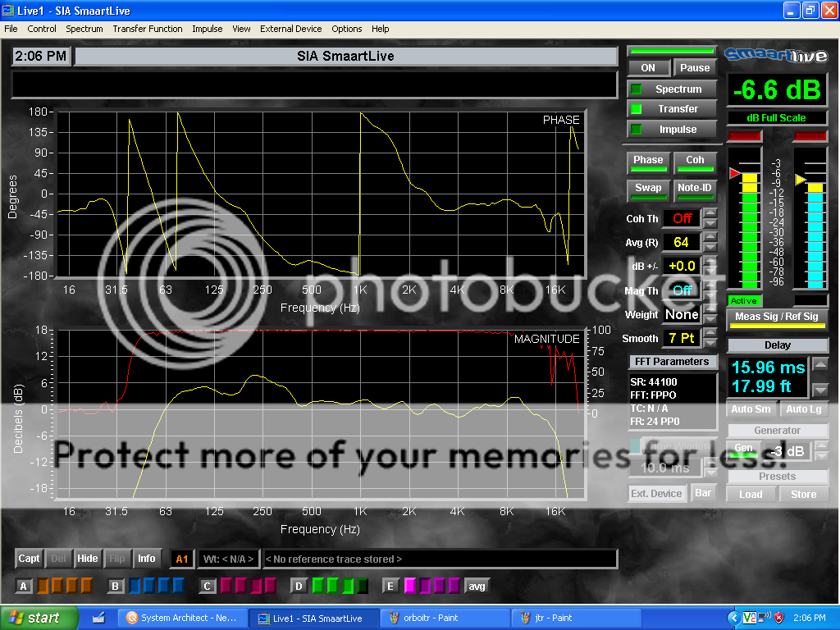
Task: Click the red input level marker on meter
Action: pos(734,173)
